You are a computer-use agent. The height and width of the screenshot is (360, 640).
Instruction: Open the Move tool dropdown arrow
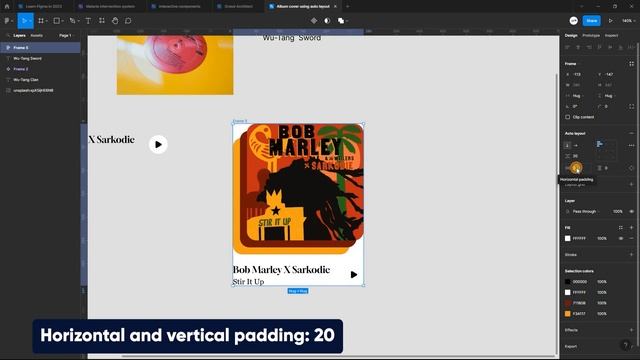tap(30, 21)
